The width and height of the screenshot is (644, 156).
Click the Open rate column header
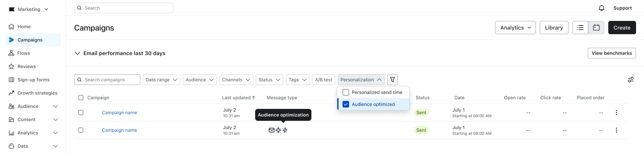coord(515,98)
